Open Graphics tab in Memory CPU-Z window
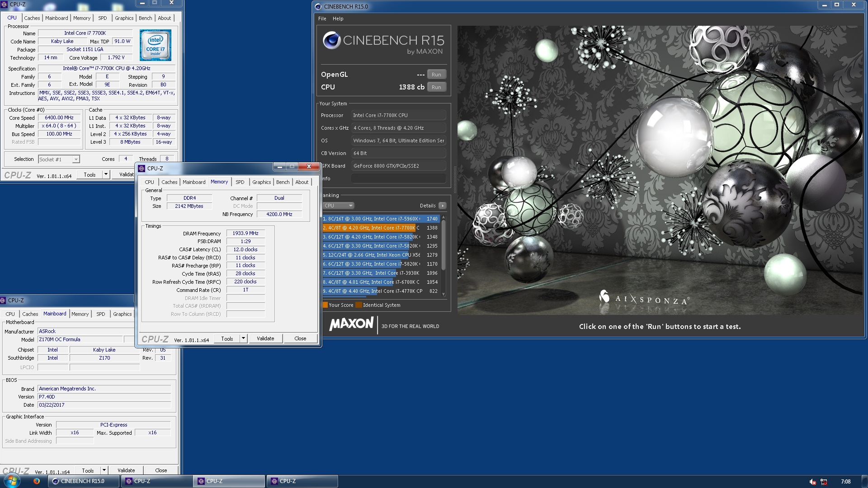The width and height of the screenshot is (868, 488). click(261, 182)
